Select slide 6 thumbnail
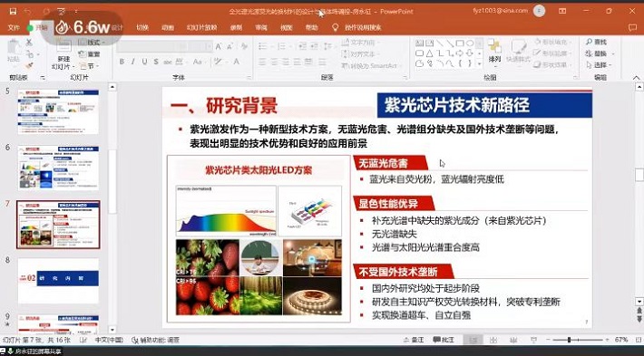The width and height of the screenshot is (644, 356). (x=58, y=168)
